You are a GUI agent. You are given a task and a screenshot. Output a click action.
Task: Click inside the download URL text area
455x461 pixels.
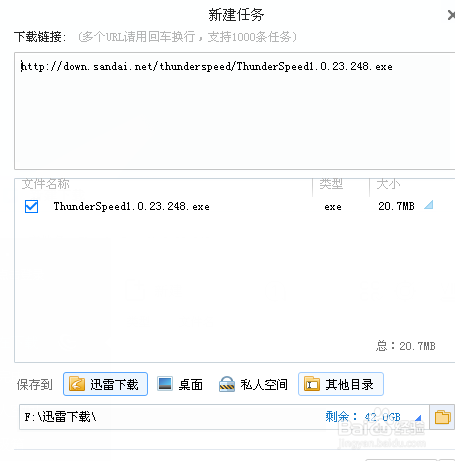(x=235, y=111)
